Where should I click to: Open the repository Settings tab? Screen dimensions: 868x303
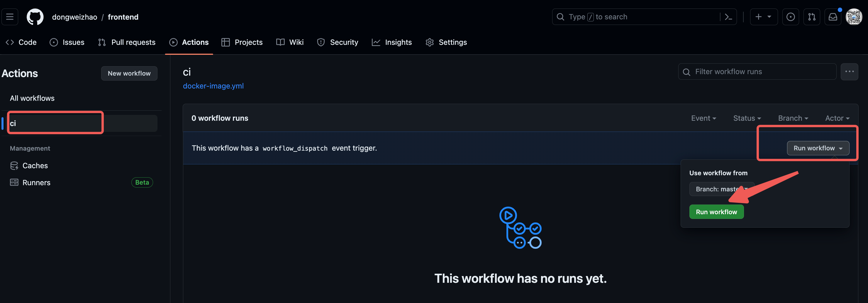tap(446, 42)
